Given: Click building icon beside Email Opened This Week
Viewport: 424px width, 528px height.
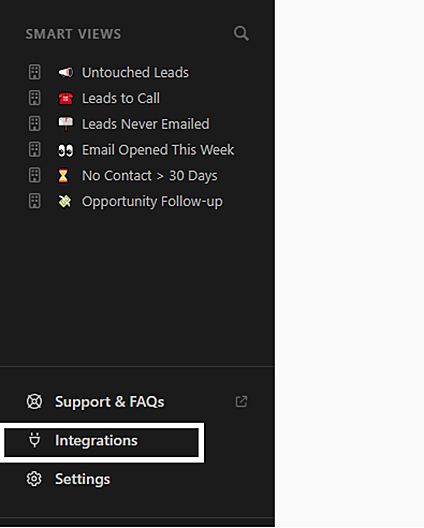Looking at the screenshot, I should pos(34,150).
